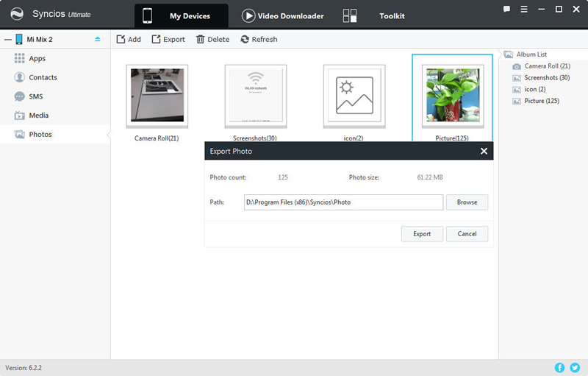The image size is (588, 376).
Task: Click the Syncios logo icon
Action: tap(17, 14)
